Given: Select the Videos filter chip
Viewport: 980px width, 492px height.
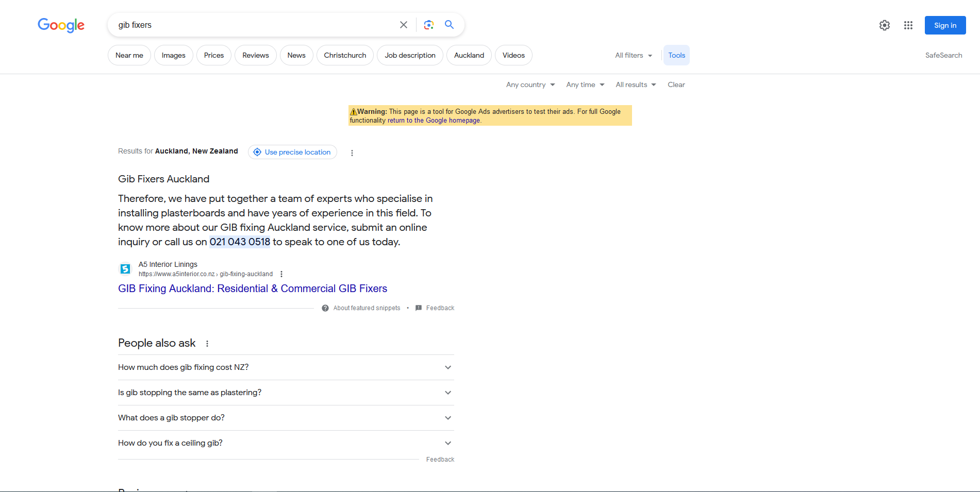Looking at the screenshot, I should point(513,55).
